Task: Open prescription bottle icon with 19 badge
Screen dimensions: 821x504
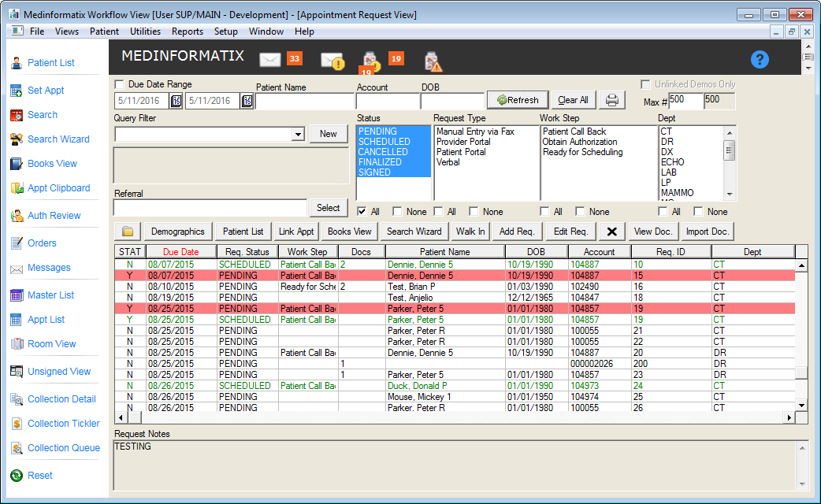Action: (x=370, y=63)
